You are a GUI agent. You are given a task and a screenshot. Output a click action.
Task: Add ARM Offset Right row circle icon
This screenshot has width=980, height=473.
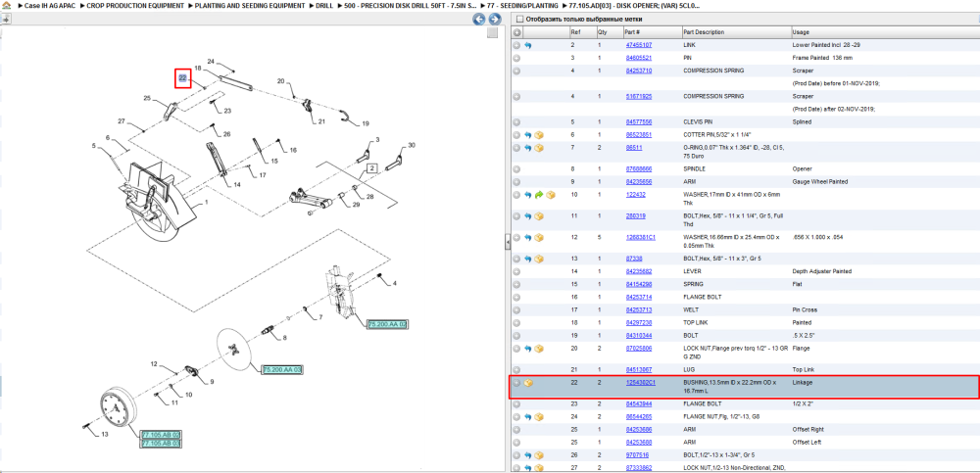coord(516,429)
